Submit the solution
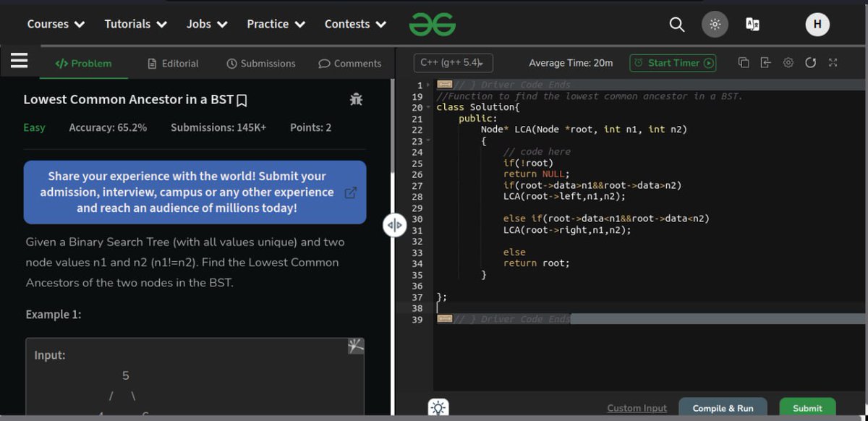 point(807,408)
